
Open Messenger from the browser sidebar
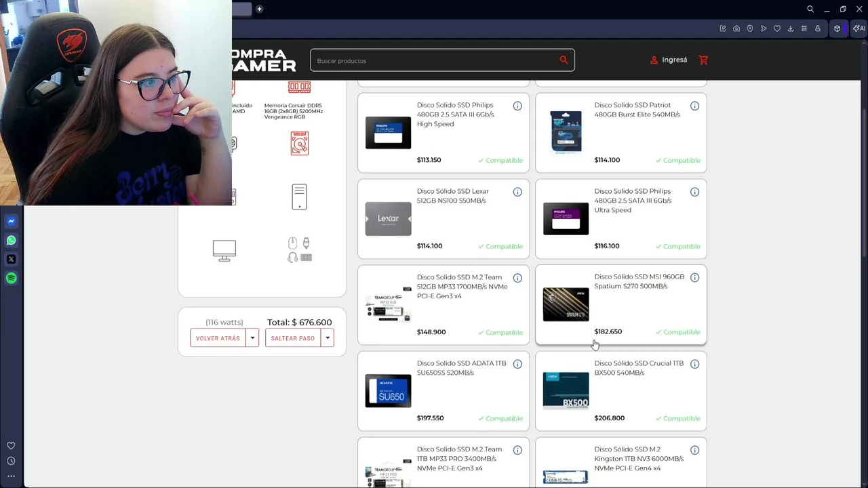coord(11,221)
